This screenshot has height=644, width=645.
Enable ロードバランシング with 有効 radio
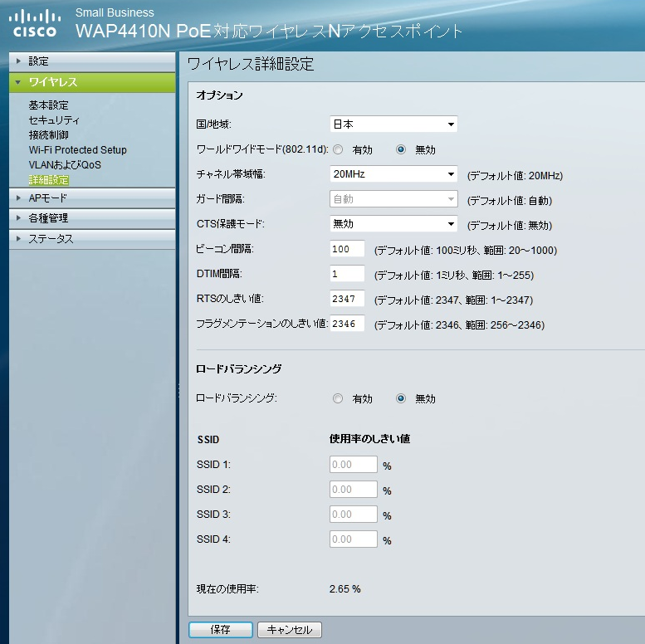point(338,398)
